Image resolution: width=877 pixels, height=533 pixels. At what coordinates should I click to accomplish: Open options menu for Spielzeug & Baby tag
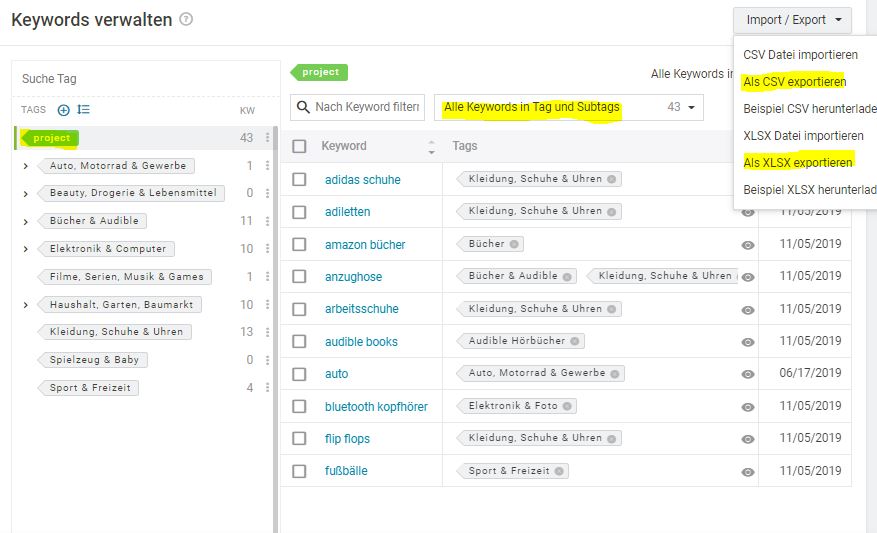point(267,360)
